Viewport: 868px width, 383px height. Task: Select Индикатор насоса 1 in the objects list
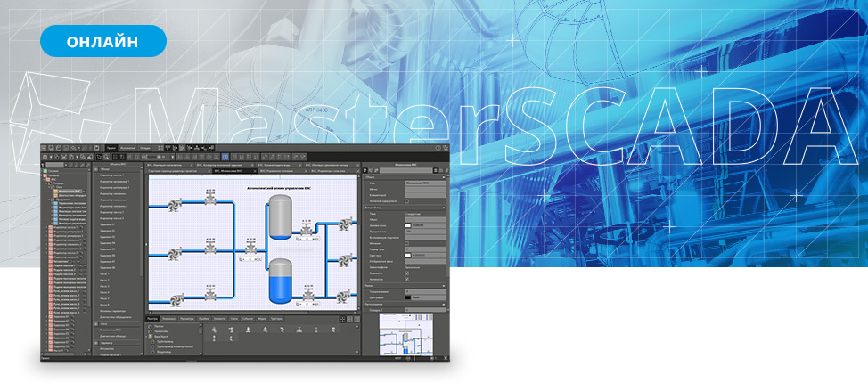tap(111, 175)
